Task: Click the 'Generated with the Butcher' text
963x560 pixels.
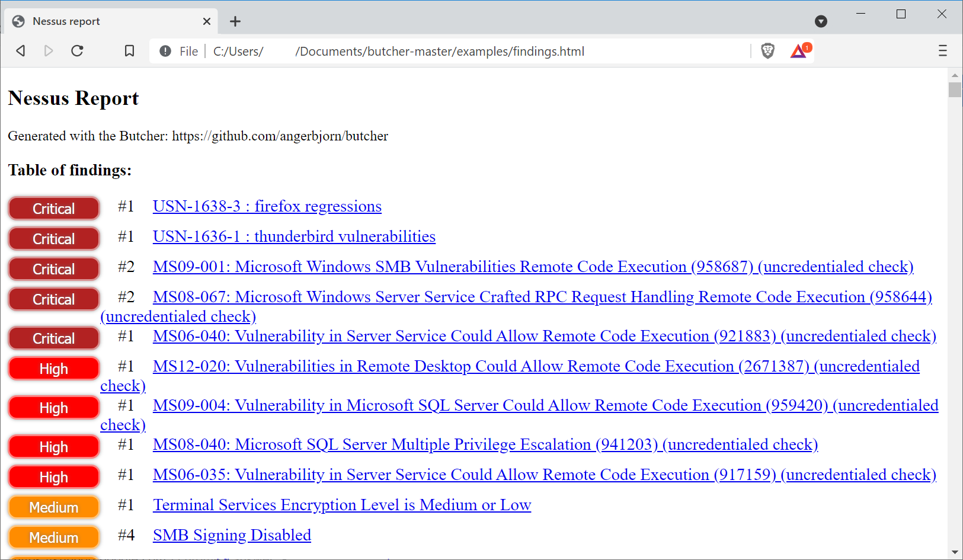Action: pos(198,136)
